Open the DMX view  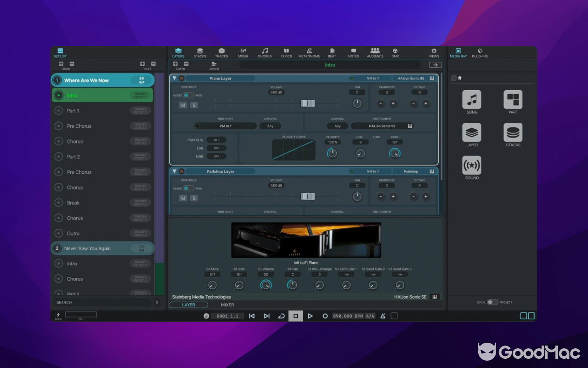396,52
